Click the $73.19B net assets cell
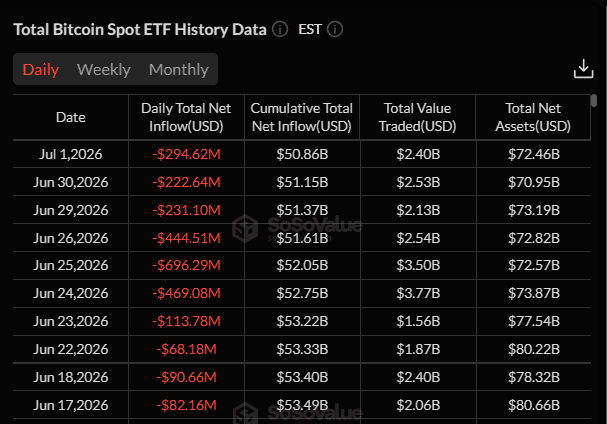This screenshot has height=424, width=607. point(534,210)
